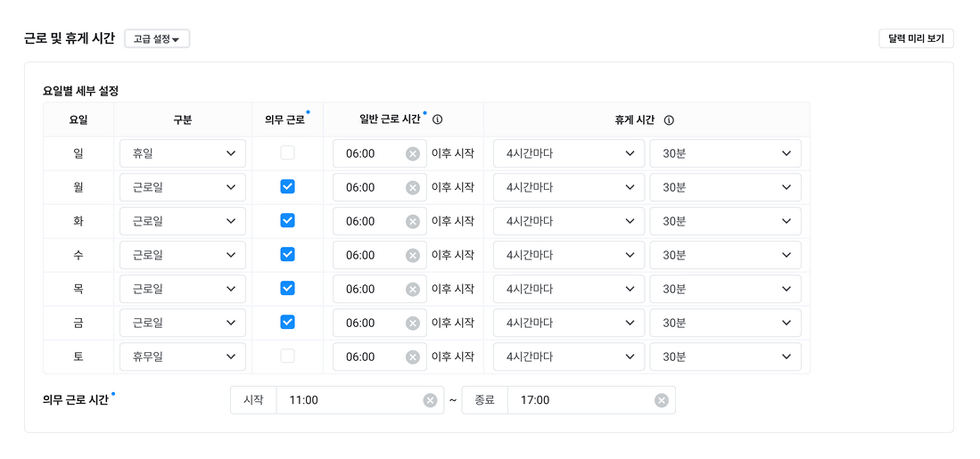Edit 일반 근로 시간 field for 화

coord(379,221)
